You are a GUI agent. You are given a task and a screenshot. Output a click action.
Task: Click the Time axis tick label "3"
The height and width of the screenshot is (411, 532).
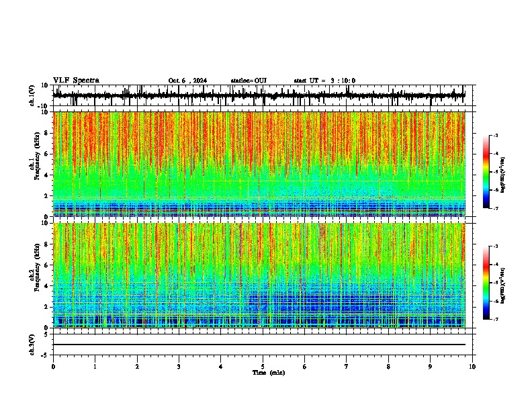[x=179, y=367]
